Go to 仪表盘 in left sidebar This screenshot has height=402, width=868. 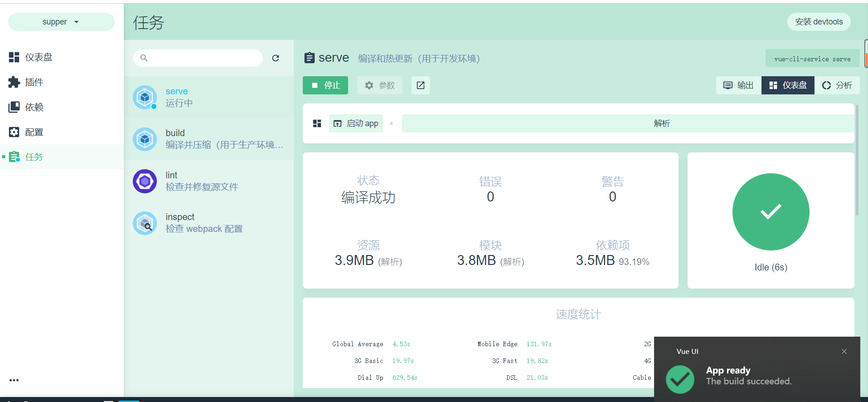coord(39,57)
